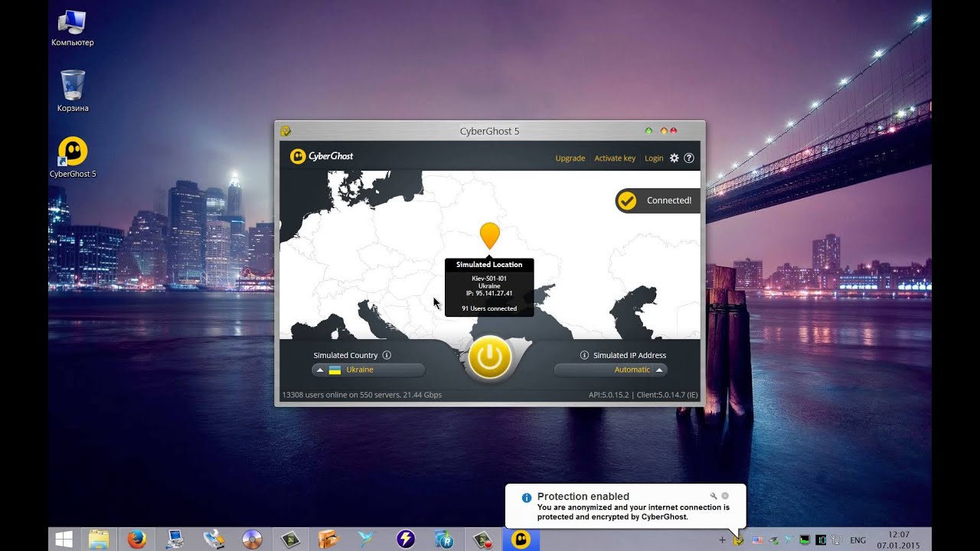Click the IP: 95.141.27.41 text
The height and width of the screenshot is (551, 980).
[489, 293]
